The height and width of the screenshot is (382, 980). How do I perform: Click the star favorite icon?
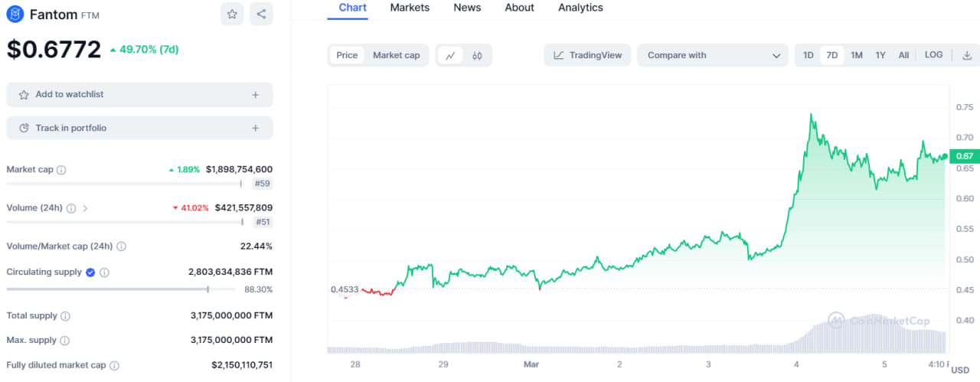[232, 14]
